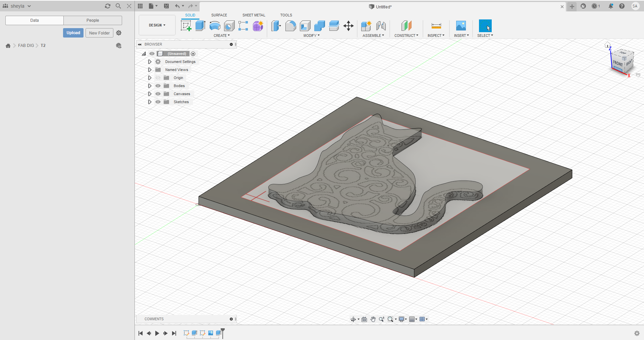Activate the Select tool icon
The height and width of the screenshot is (340, 644).
[x=485, y=26]
